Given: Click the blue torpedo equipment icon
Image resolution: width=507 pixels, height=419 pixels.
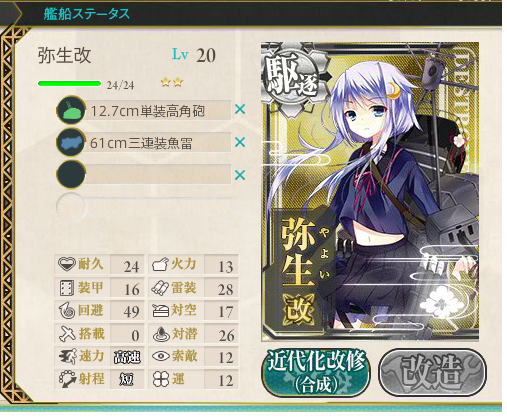Looking at the screenshot, I should (71, 143).
